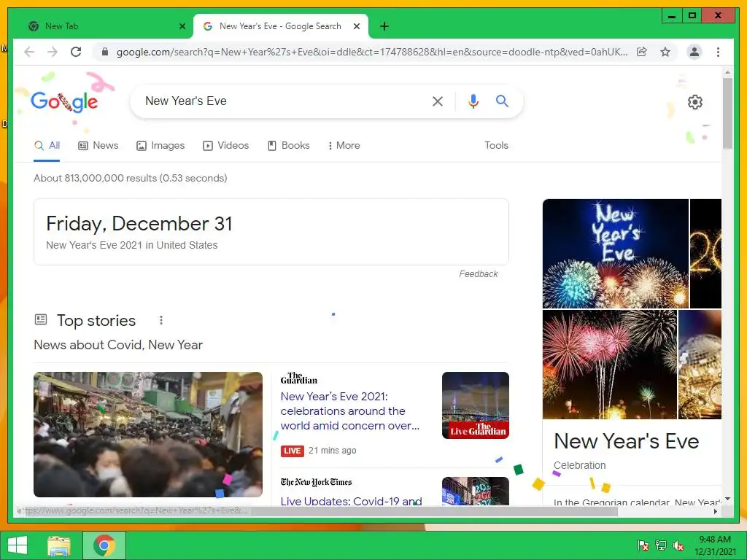
Task: Go back using the browser back arrow
Action: click(29, 52)
